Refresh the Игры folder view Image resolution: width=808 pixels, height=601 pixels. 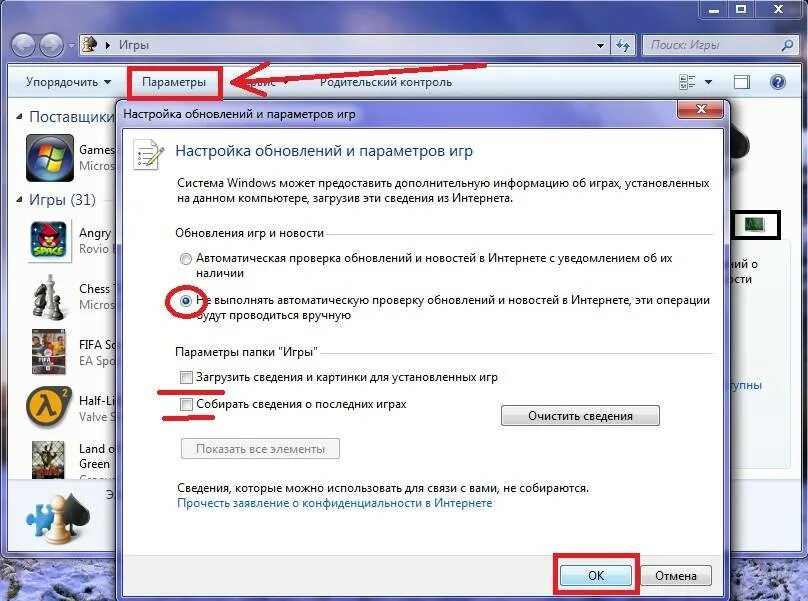point(623,45)
